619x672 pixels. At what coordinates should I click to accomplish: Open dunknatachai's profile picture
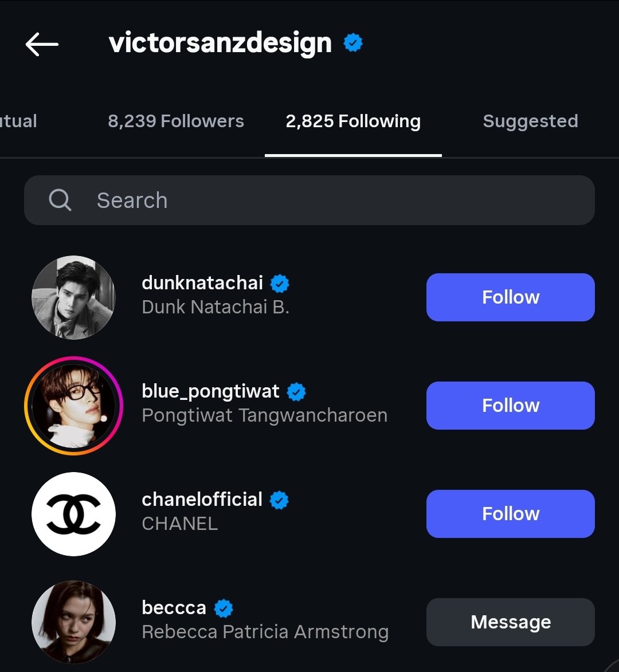coord(73,297)
